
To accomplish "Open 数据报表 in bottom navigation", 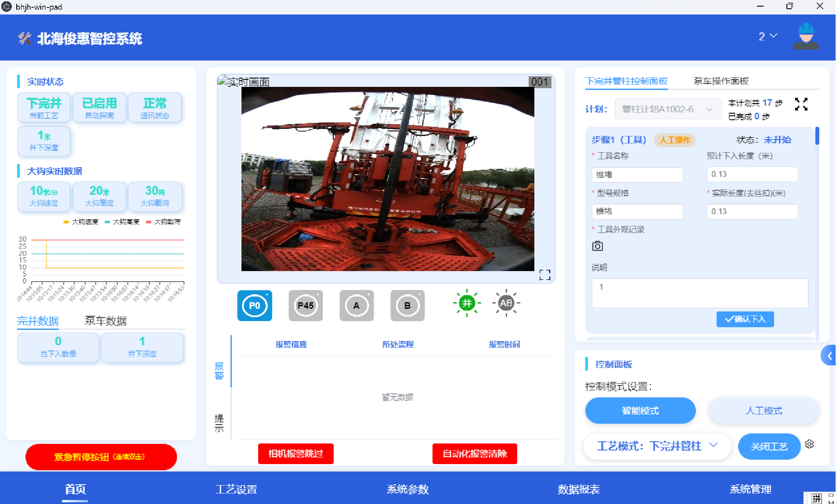I will click(x=579, y=489).
